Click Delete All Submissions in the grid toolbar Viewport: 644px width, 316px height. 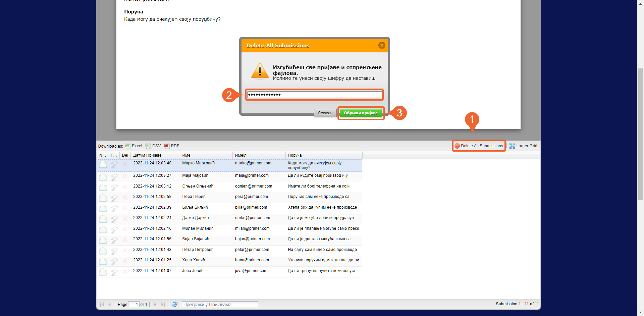coord(479,146)
